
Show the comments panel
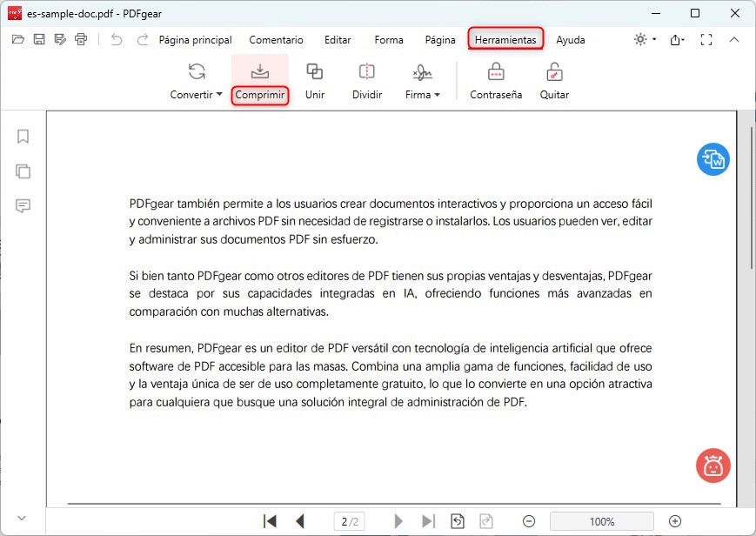23,206
